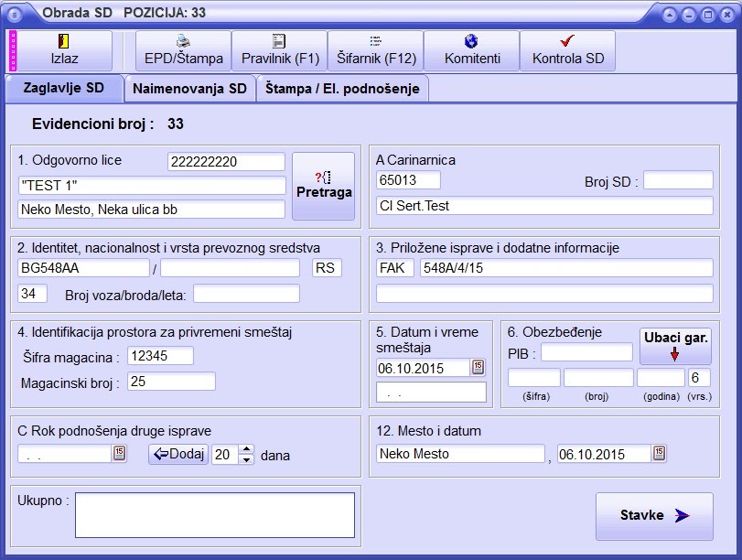
Task: Click smeštaj date field 06.10.2015
Action: [423, 368]
